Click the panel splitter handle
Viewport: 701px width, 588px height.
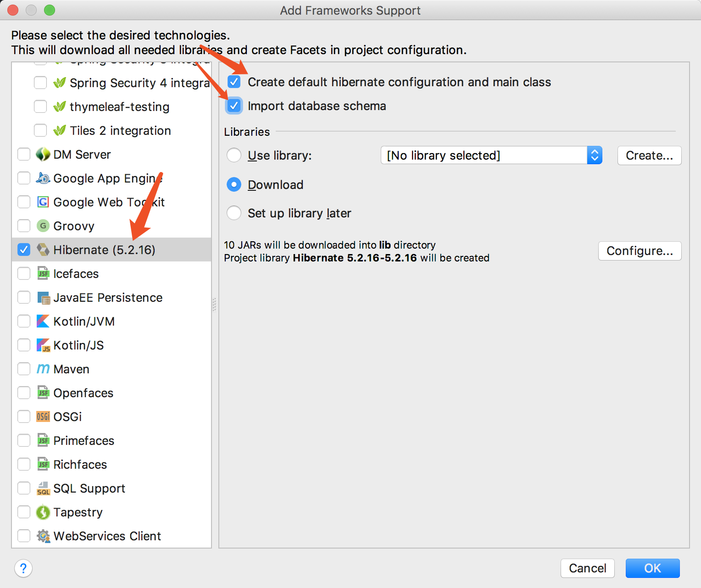(214, 305)
